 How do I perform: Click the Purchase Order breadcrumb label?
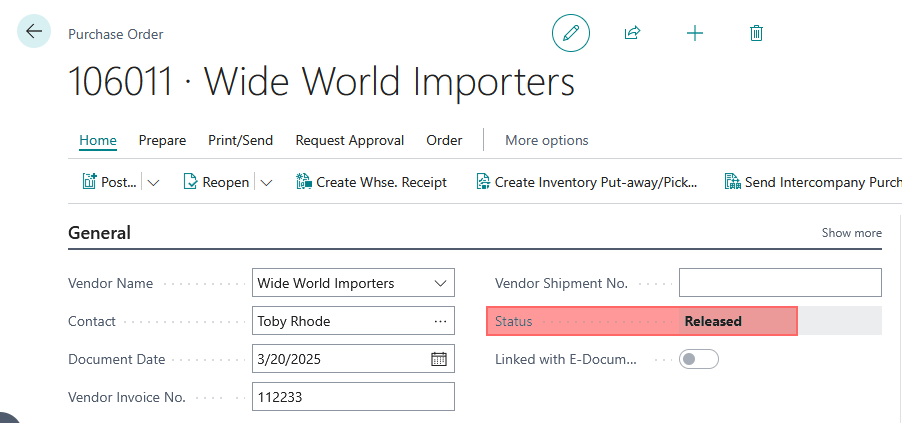tap(116, 35)
